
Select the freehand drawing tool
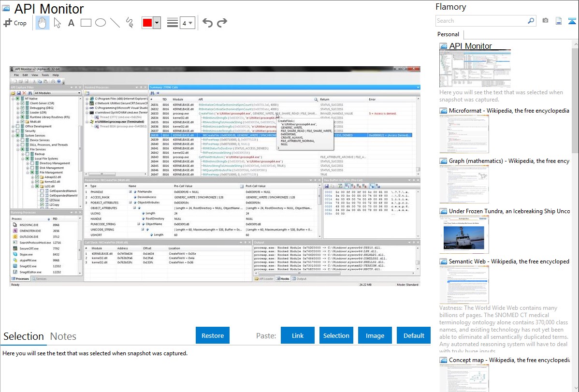point(130,23)
